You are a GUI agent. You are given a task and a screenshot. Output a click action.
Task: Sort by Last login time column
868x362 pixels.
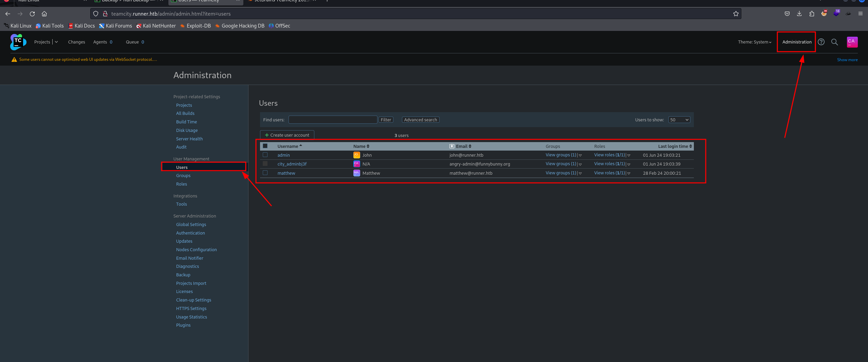(x=675, y=146)
